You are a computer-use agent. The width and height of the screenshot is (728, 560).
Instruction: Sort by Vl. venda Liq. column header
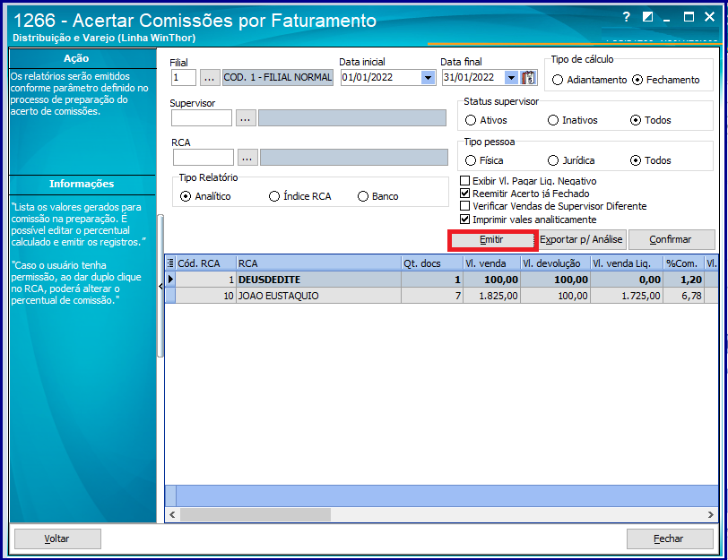627,263
